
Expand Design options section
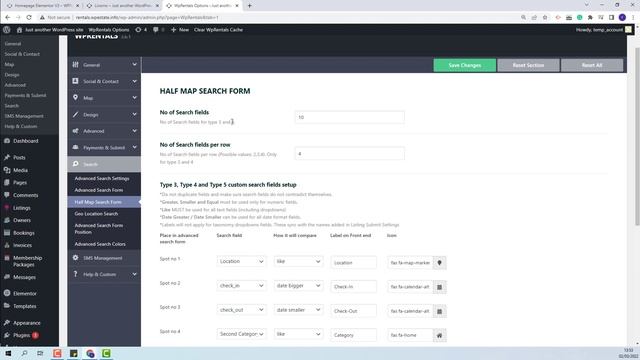(104, 115)
